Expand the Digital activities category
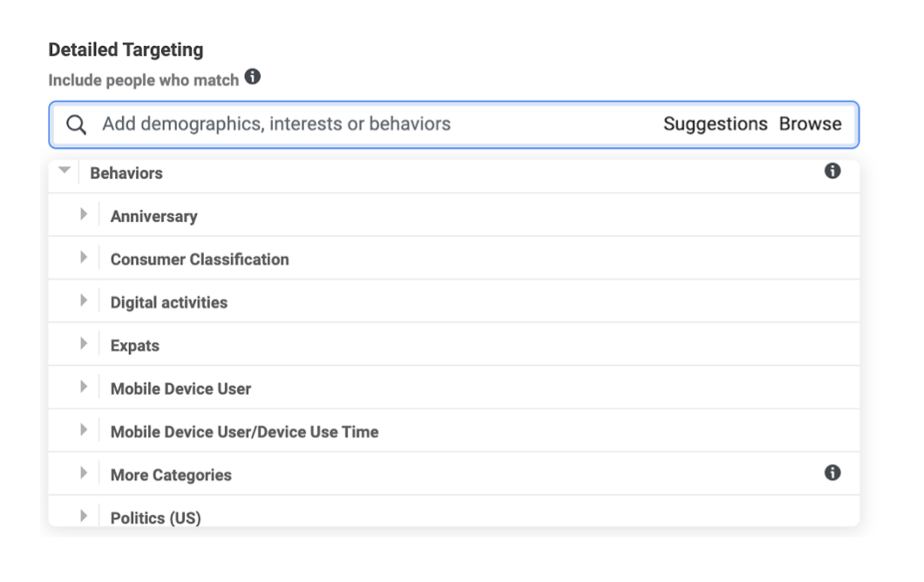Image resolution: width=924 pixels, height=582 pixels. click(x=84, y=301)
